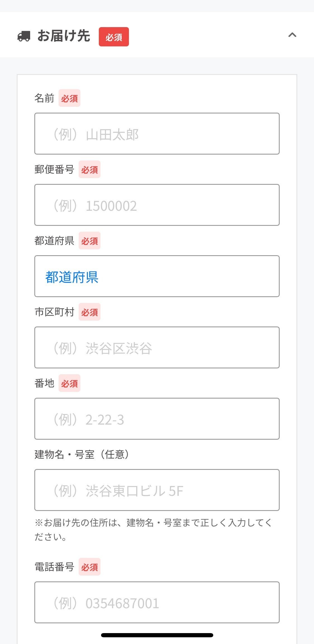Focus the 建物名・号室 input field
The width and height of the screenshot is (314, 644).
[x=157, y=490]
